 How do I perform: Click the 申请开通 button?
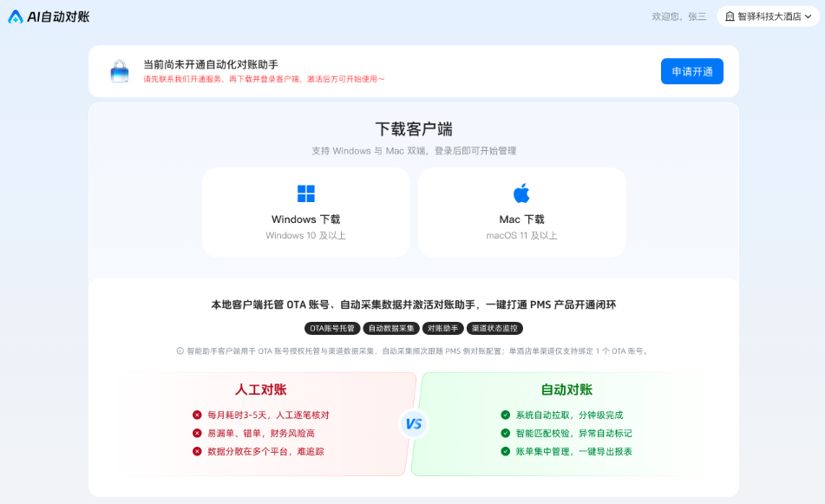(x=692, y=71)
